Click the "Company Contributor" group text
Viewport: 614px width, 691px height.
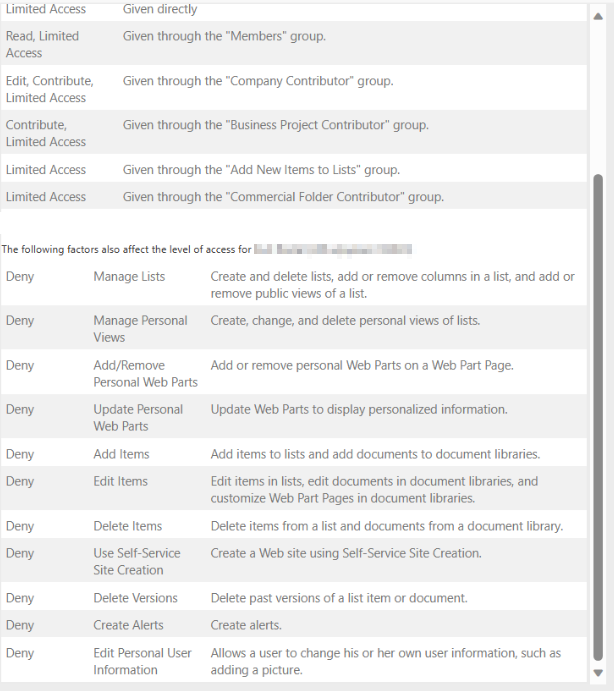point(258,81)
